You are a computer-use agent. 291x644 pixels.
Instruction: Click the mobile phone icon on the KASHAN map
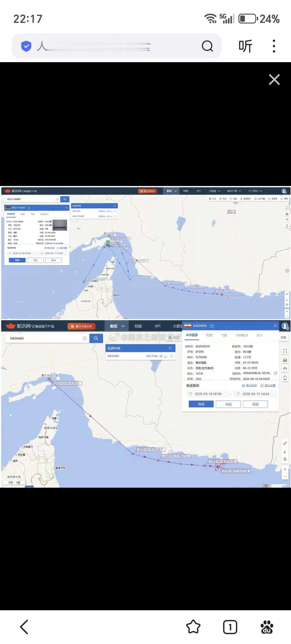pos(285,378)
